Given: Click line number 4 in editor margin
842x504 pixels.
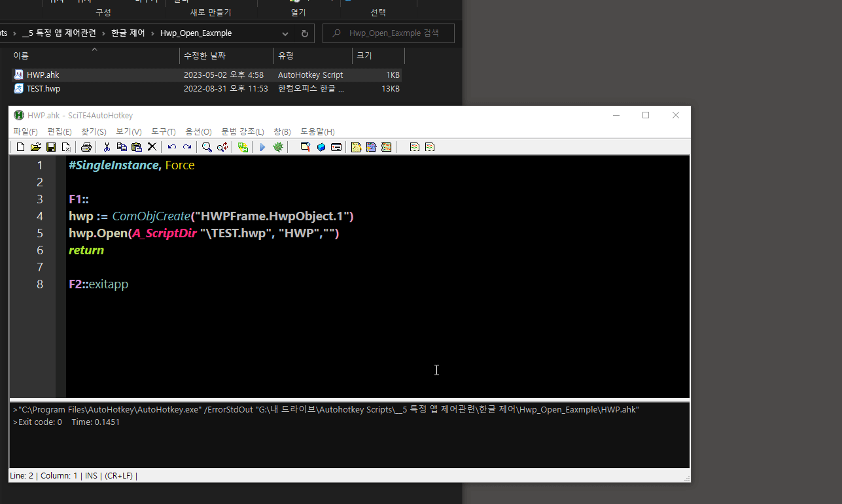Looking at the screenshot, I should [x=40, y=216].
